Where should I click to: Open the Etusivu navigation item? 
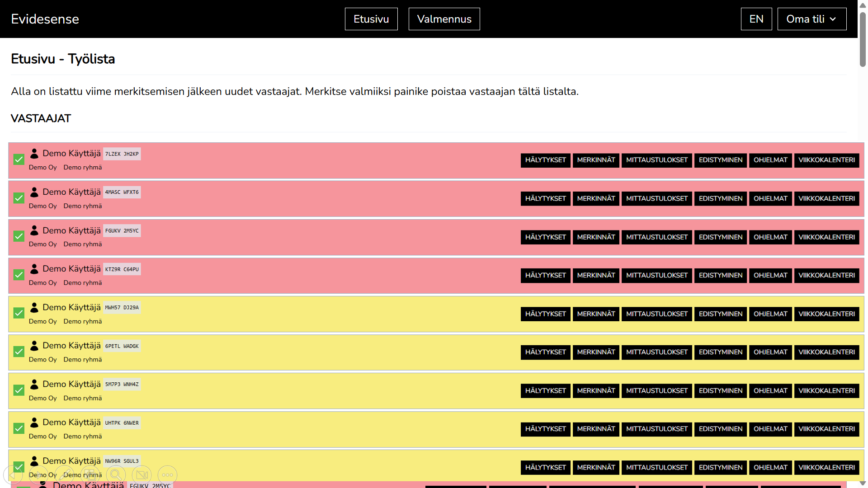pos(371,19)
